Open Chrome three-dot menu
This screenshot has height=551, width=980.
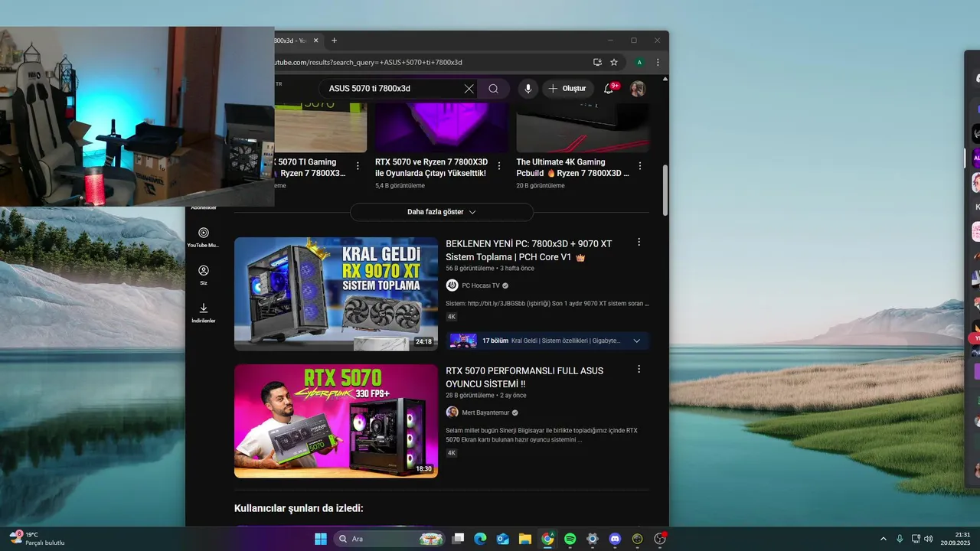658,62
